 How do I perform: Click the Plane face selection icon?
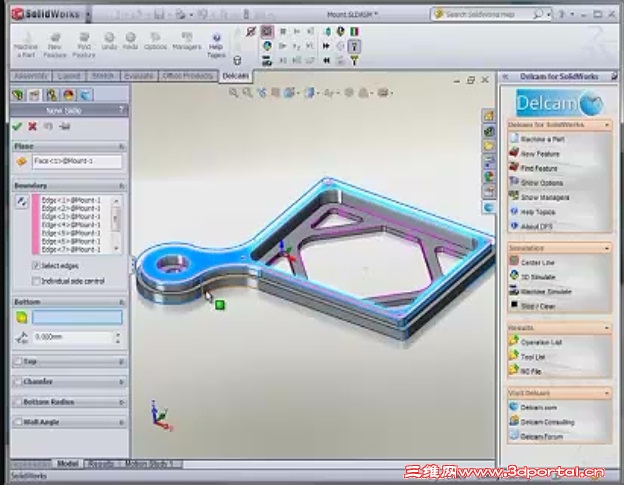point(21,161)
